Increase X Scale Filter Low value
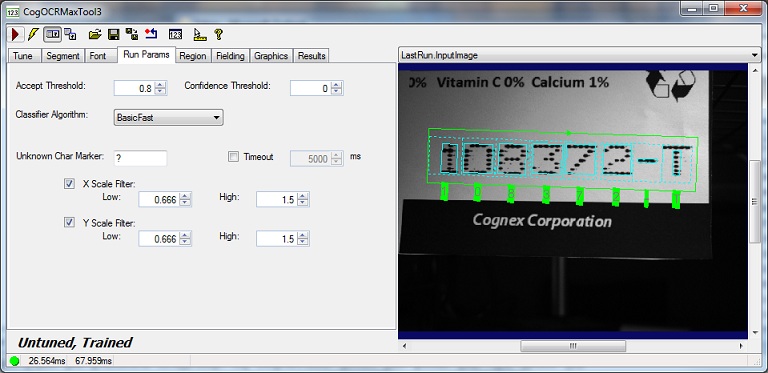768x373 pixels. pyautogui.click(x=185, y=196)
